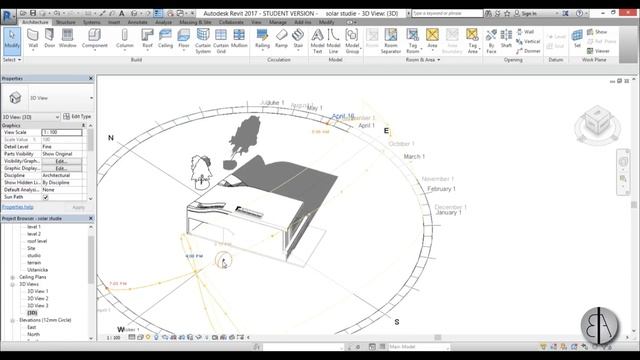Click the View Scale value field
Screen dimensions: 640x360
click(62, 132)
